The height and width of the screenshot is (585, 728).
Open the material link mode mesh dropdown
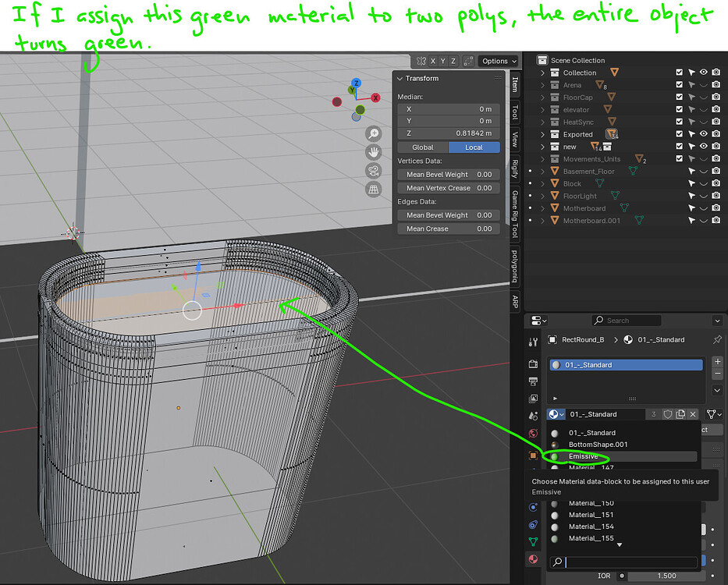714,413
